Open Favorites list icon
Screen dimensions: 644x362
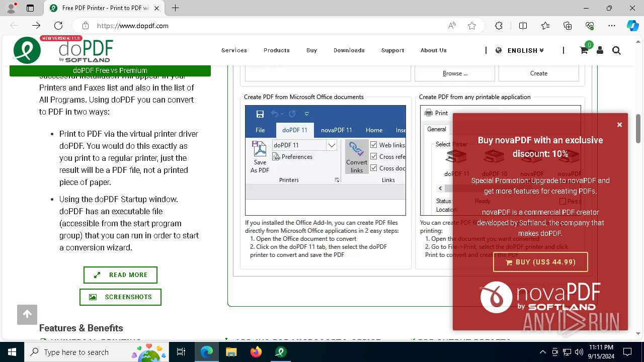click(545, 26)
